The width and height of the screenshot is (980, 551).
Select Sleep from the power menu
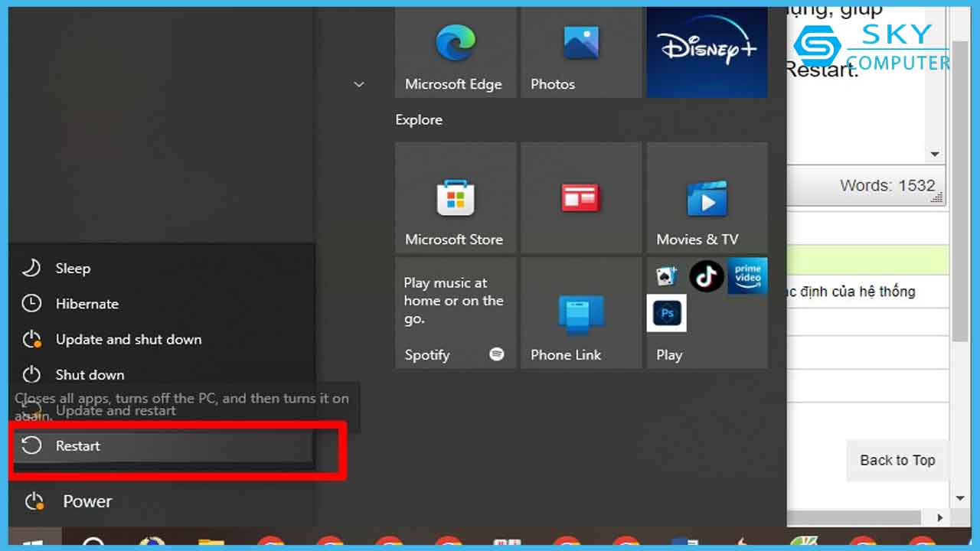coord(162,269)
